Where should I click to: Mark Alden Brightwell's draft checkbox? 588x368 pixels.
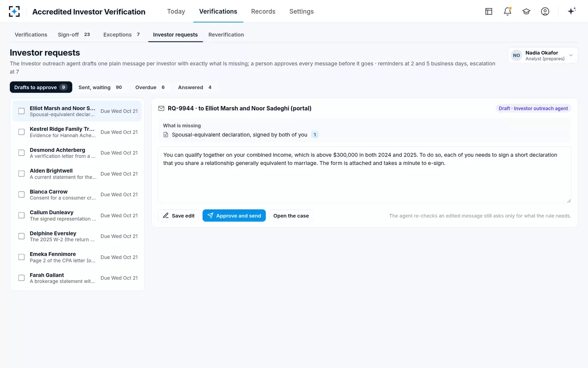click(x=22, y=174)
